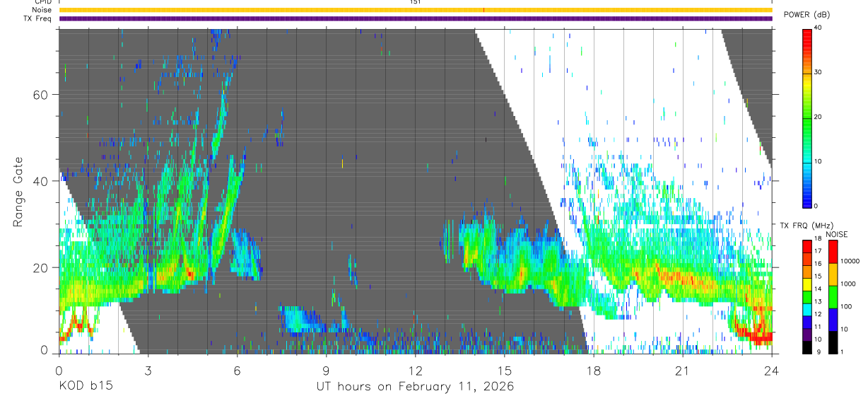Click the 40 label on the power colorbar
The width and height of the screenshot is (868, 401).
point(818,27)
